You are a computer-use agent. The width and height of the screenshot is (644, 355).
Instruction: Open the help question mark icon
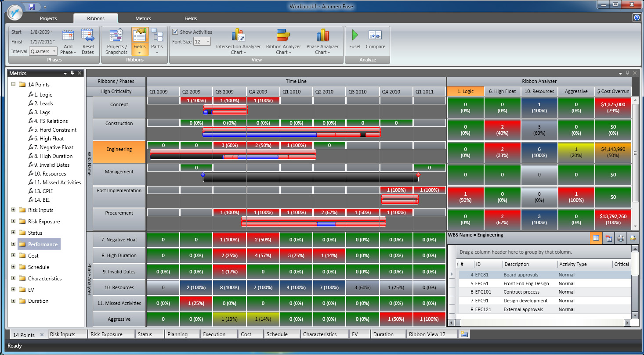(x=637, y=18)
